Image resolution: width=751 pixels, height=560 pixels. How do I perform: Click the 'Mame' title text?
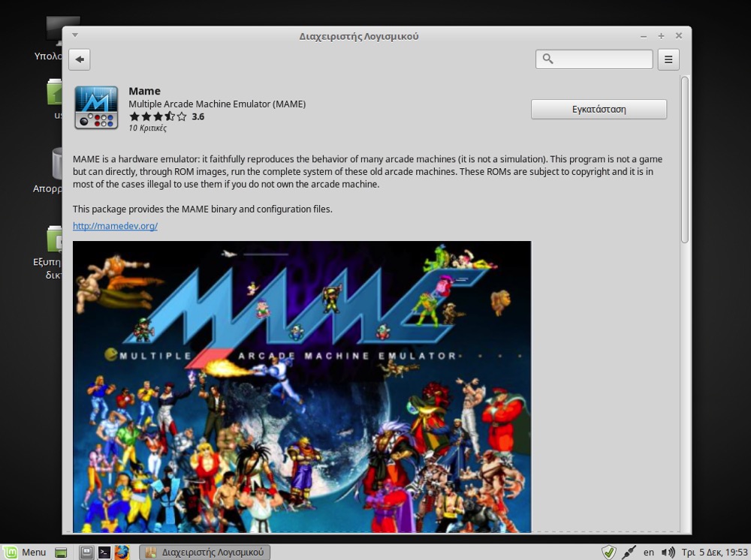tap(144, 91)
